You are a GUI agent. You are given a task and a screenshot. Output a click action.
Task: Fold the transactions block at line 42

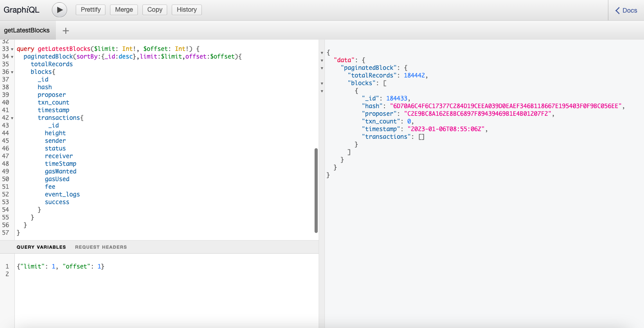point(12,118)
